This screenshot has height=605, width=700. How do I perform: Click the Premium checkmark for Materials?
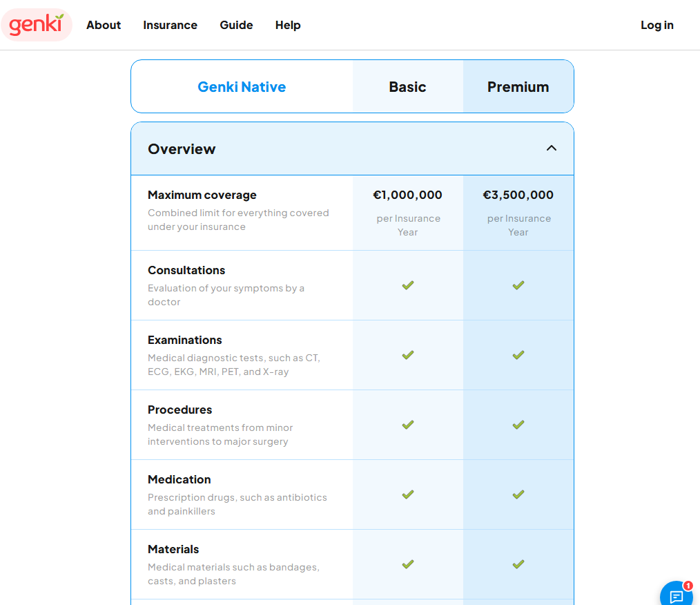[518, 564]
